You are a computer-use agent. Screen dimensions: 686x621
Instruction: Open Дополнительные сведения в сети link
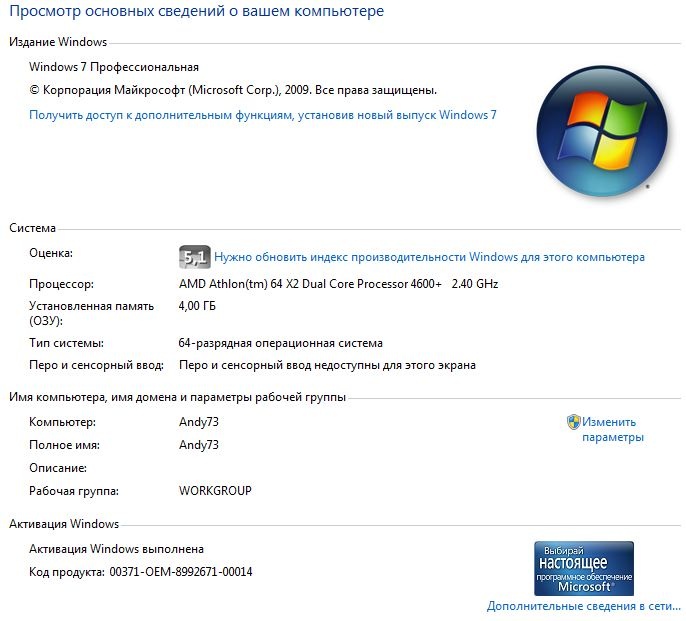pos(584,606)
